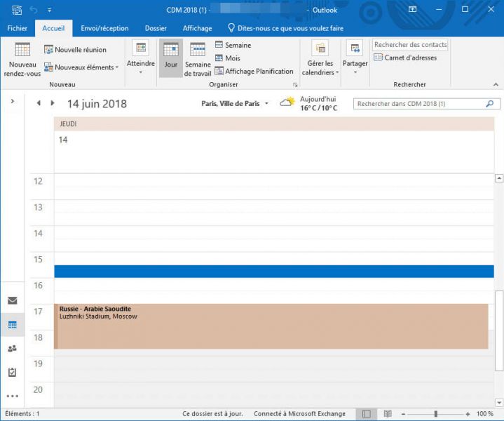Open the Affichage tab
This screenshot has width=504, height=421.
[x=197, y=28]
